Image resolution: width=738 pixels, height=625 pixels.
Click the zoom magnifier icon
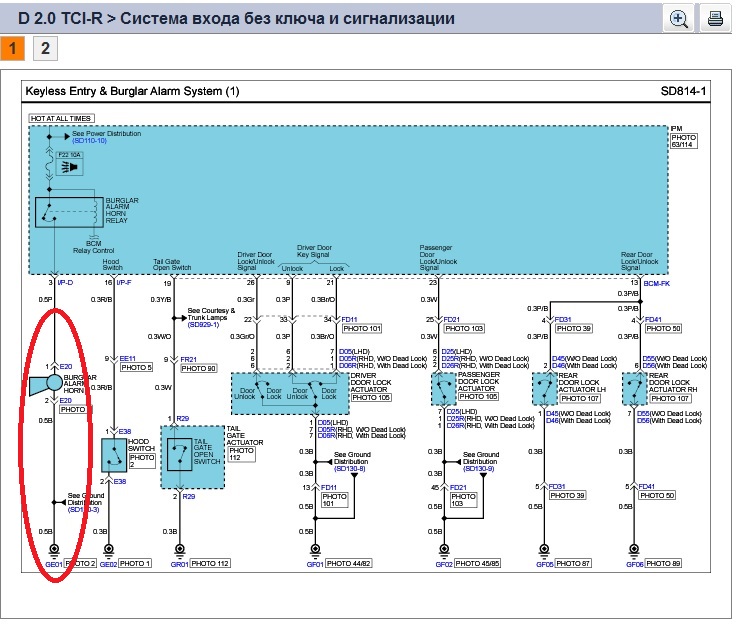(679, 18)
